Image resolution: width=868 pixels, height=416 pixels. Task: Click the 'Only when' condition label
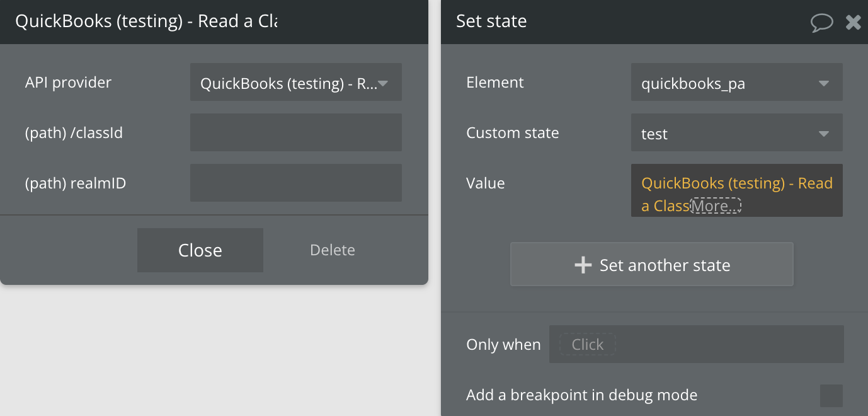click(503, 345)
